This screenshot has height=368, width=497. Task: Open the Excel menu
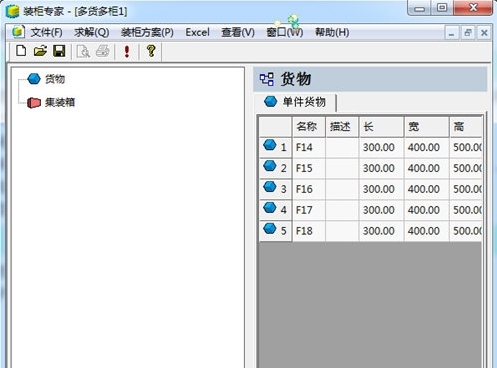197,32
